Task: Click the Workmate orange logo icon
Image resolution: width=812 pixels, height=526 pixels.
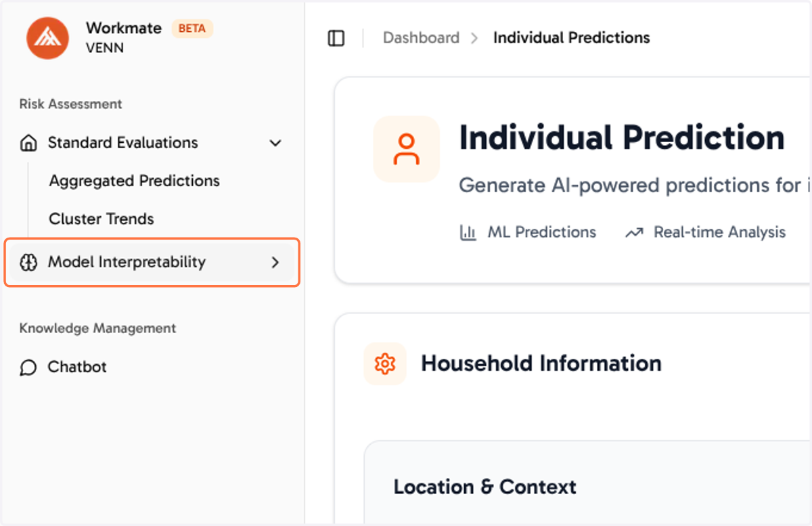Action: point(47,38)
